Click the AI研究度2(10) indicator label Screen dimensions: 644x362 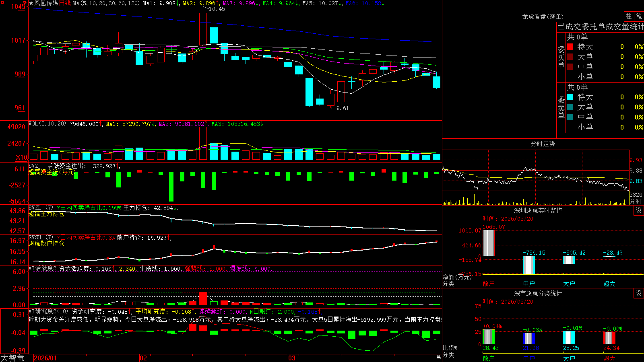pyautogui.click(x=48, y=311)
